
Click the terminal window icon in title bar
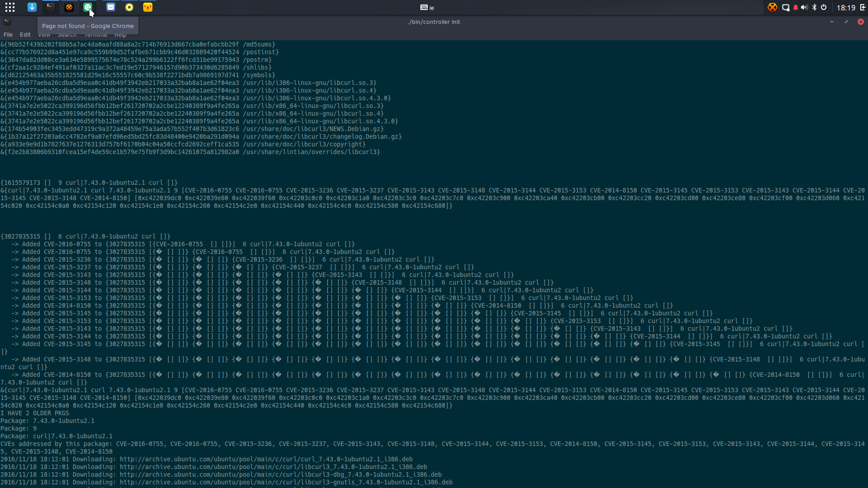(x=7, y=22)
